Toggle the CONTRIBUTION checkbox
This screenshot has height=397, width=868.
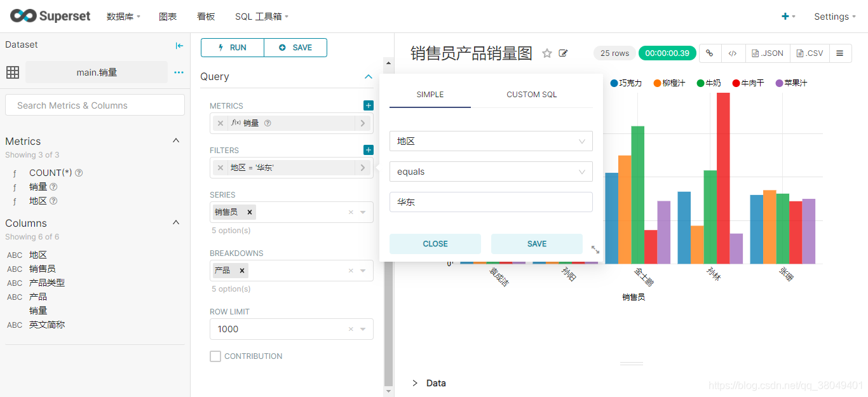pos(215,356)
